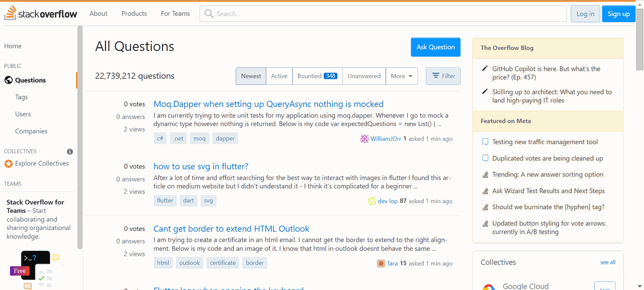Click the globe icon beside Questions
This screenshot has height=290, width=644.
(x=9, y=80)
